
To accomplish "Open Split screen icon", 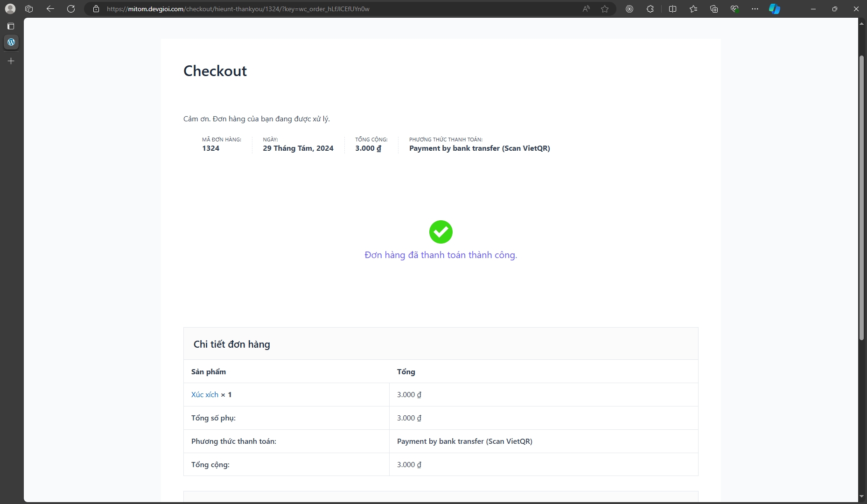I will (672, 9).
